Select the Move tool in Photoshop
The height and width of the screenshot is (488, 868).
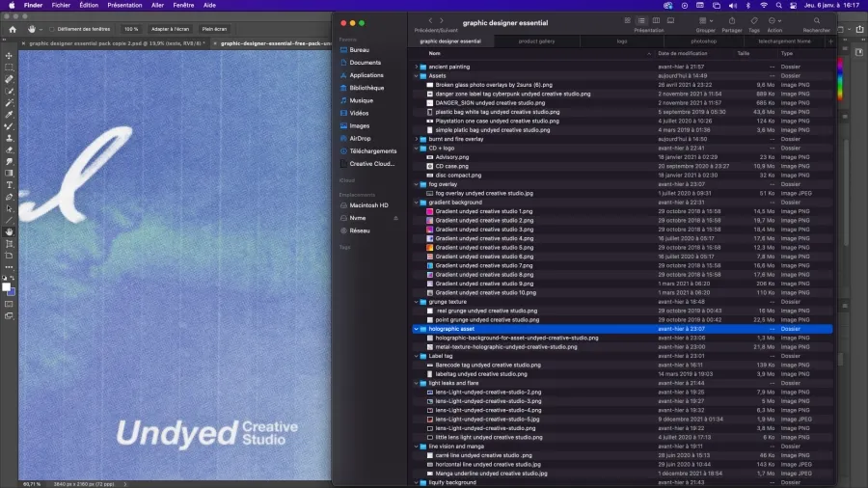9,56
